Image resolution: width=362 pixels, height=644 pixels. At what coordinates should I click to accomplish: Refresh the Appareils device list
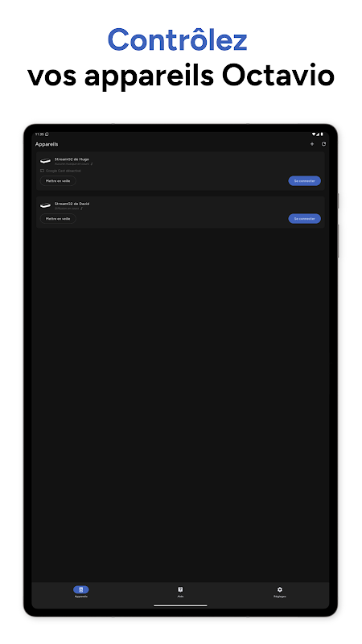323,144
